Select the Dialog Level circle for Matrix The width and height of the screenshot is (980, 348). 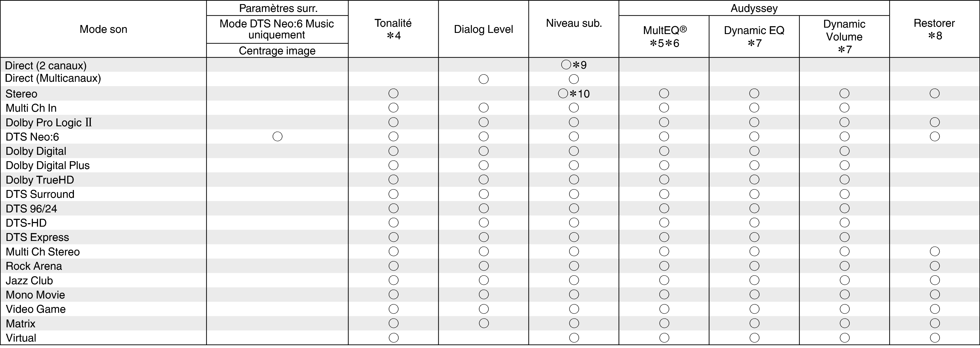[483, 323]
